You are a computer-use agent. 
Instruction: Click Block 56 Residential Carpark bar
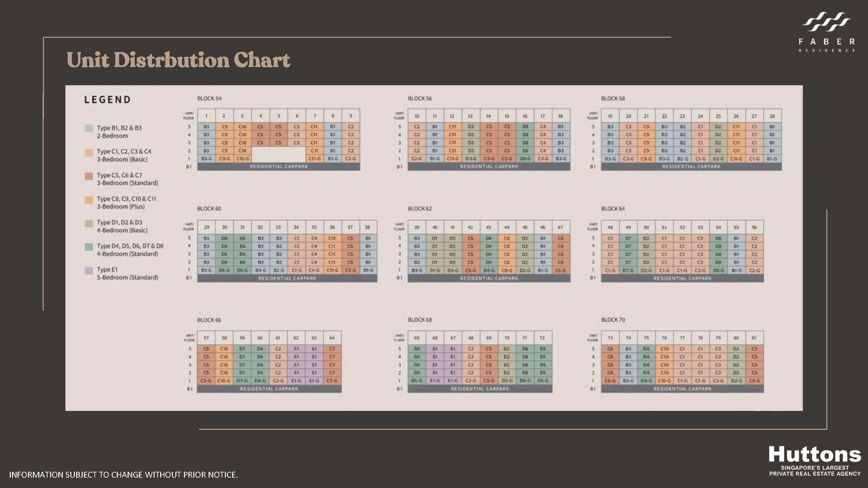[489, 166]
